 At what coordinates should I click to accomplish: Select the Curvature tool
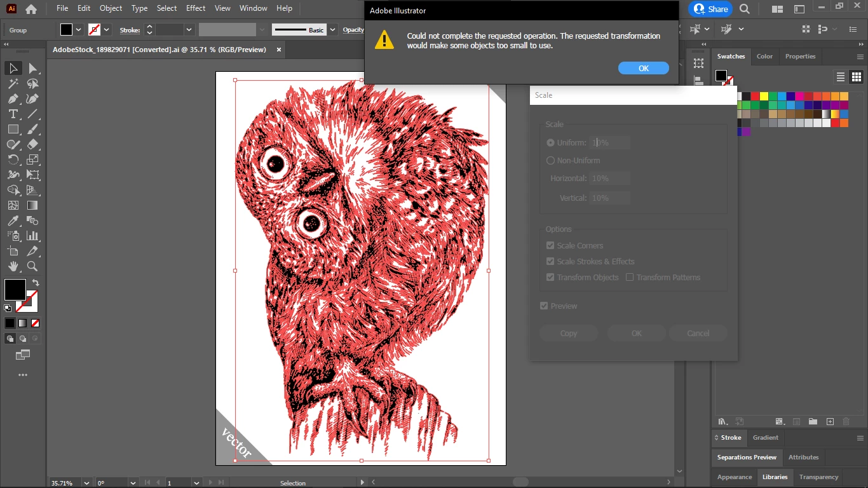(32, 98)
